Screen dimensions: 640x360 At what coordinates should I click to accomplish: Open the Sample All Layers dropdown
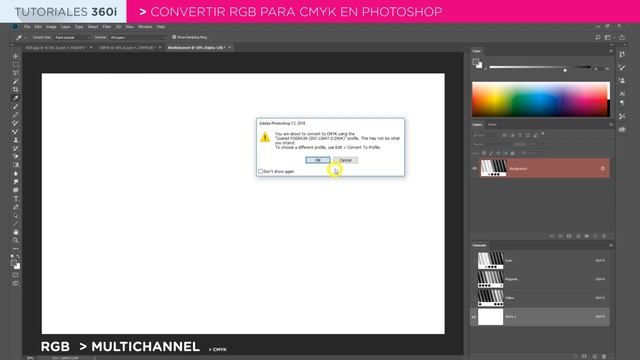[138, 37]
